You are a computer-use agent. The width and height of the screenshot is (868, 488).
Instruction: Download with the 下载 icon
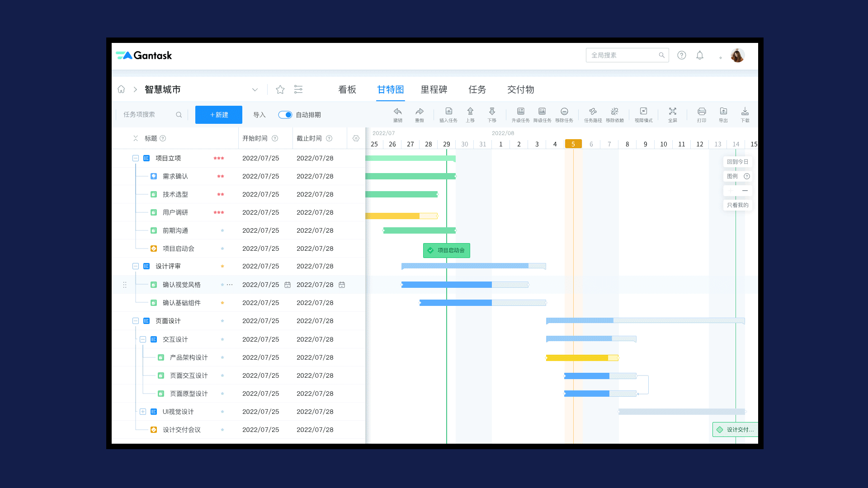click(745, 112)
